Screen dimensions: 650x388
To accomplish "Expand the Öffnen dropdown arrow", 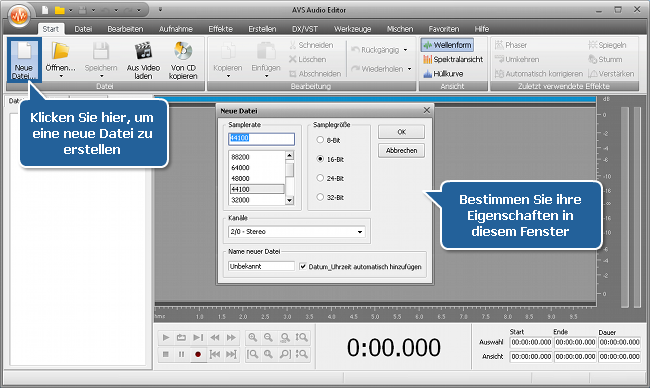I will (61, 77).
